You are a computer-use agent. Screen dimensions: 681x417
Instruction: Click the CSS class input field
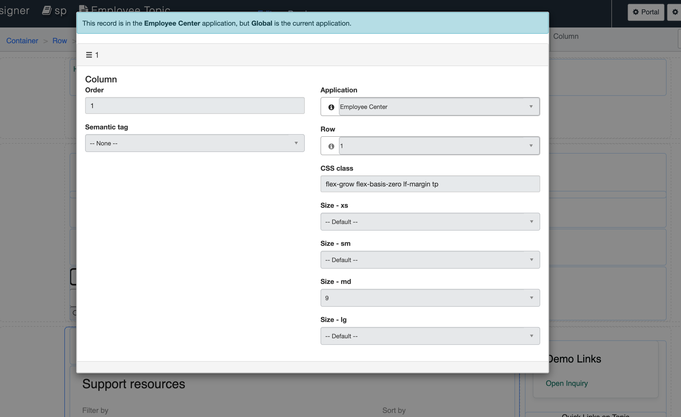[430, 184]
